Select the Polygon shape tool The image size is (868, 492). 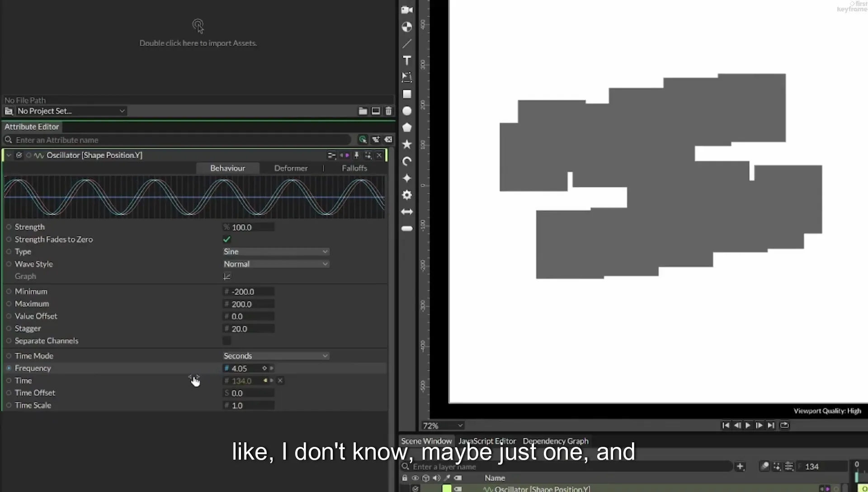click(407, 128)
